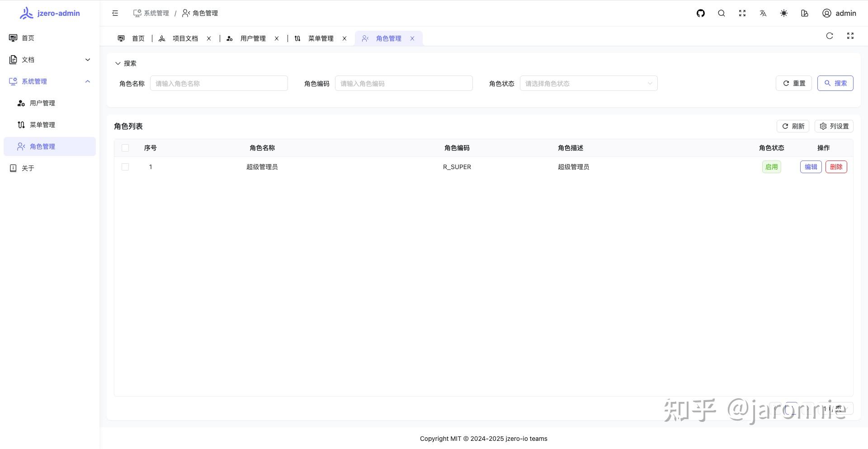This screenshot has height=449, width=868.
Task: Open 关于 in the sidebar
Action: pos(50,168)
